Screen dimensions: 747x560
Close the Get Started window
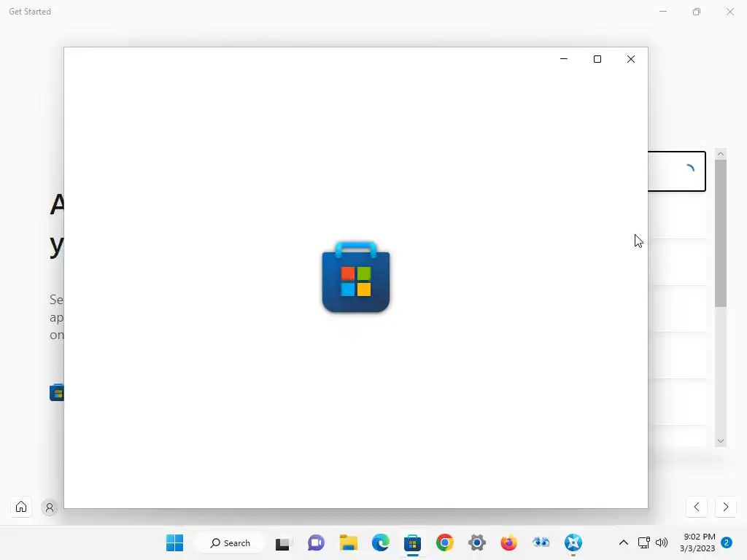(729, 12)
